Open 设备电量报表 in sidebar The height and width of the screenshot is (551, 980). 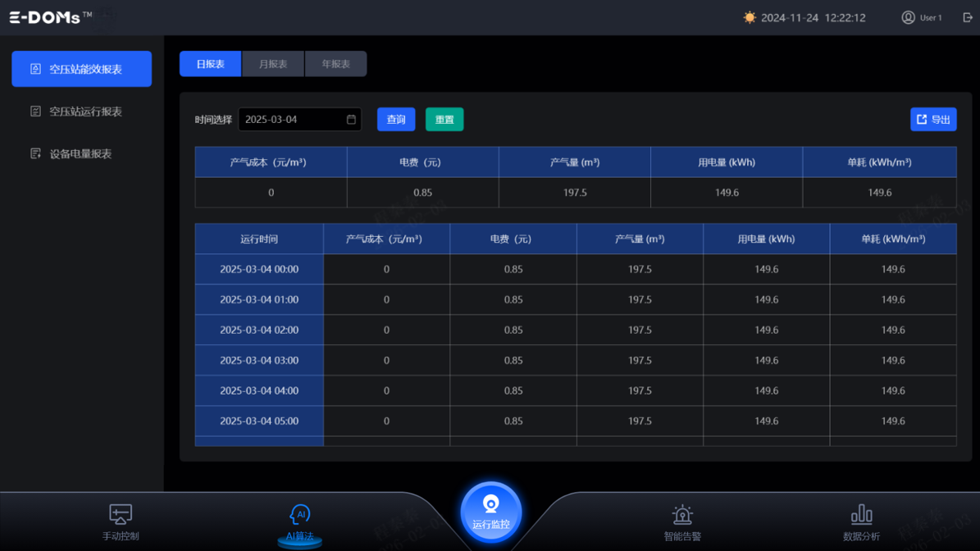(x=82, y=153)
